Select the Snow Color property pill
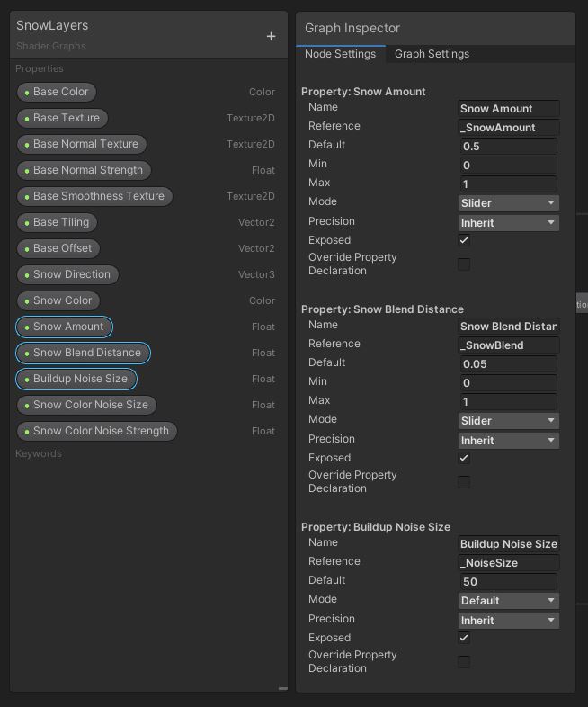The width and height of the screenshot is (588, 707). pos(58,300)
